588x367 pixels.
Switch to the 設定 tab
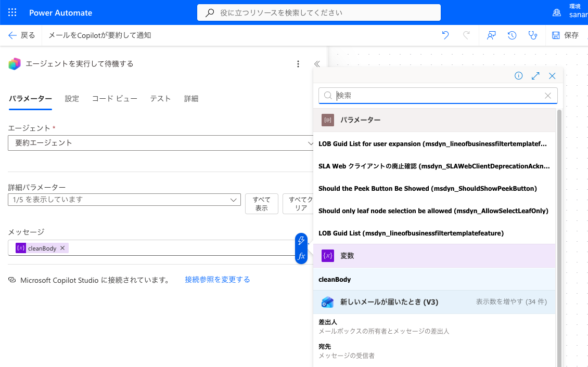click(x=72, y=98)
